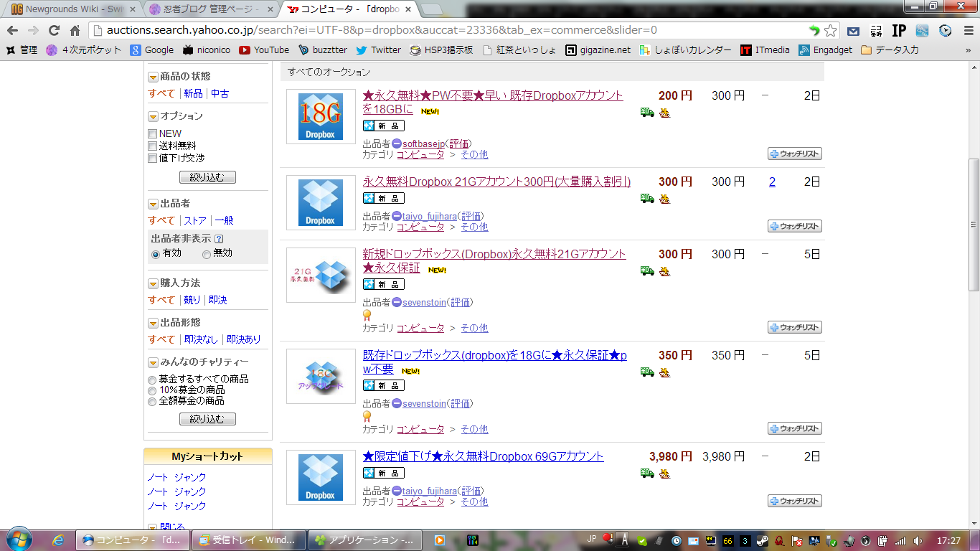The width and height of the screenshot is (980, 551).
Task: Open the home page icon in toolbar
Action: (75, 30)
